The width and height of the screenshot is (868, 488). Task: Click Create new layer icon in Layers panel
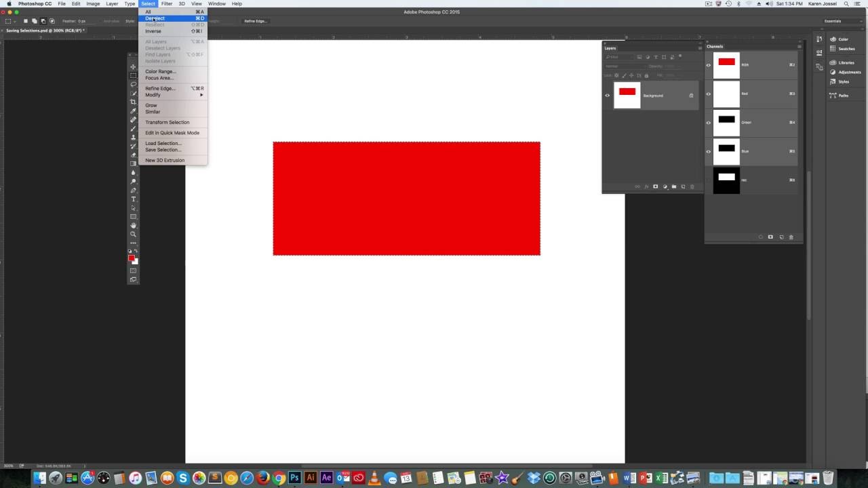click(683, 186)
